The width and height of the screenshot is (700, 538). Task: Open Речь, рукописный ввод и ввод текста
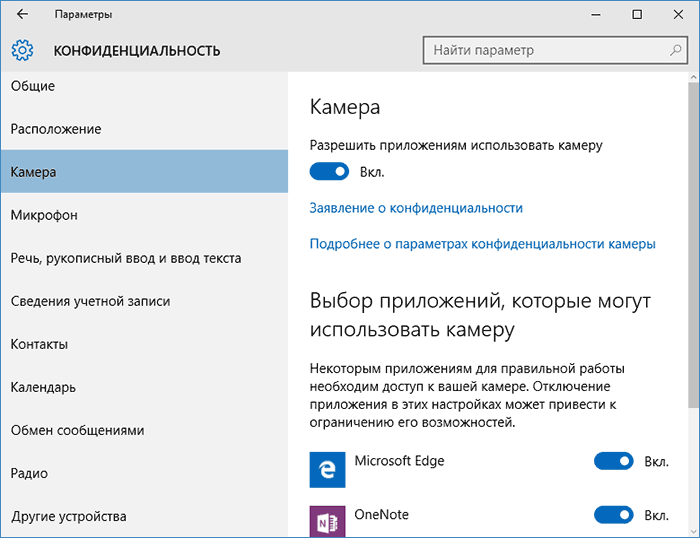[125, 258]
